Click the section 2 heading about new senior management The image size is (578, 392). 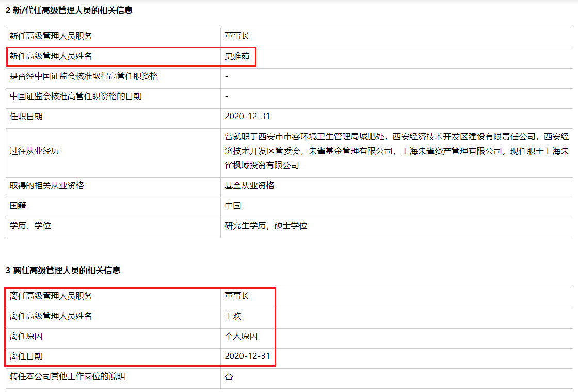click(69, 10)
